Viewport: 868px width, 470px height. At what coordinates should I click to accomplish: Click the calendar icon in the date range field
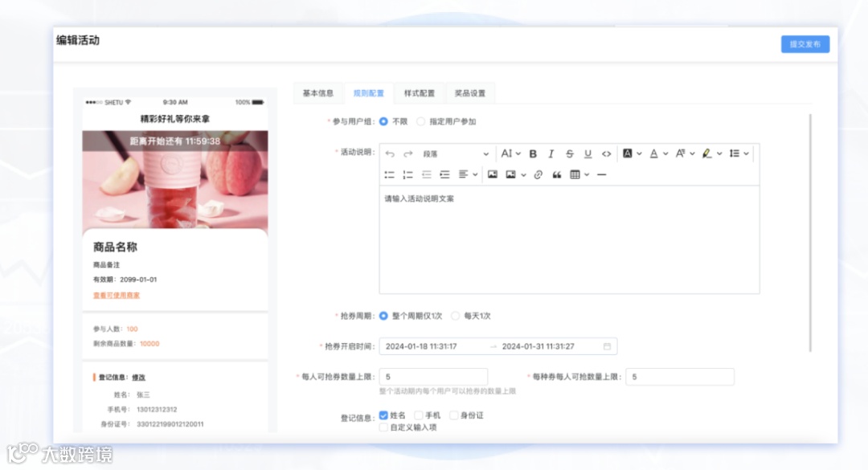click(x=608, y=346)
